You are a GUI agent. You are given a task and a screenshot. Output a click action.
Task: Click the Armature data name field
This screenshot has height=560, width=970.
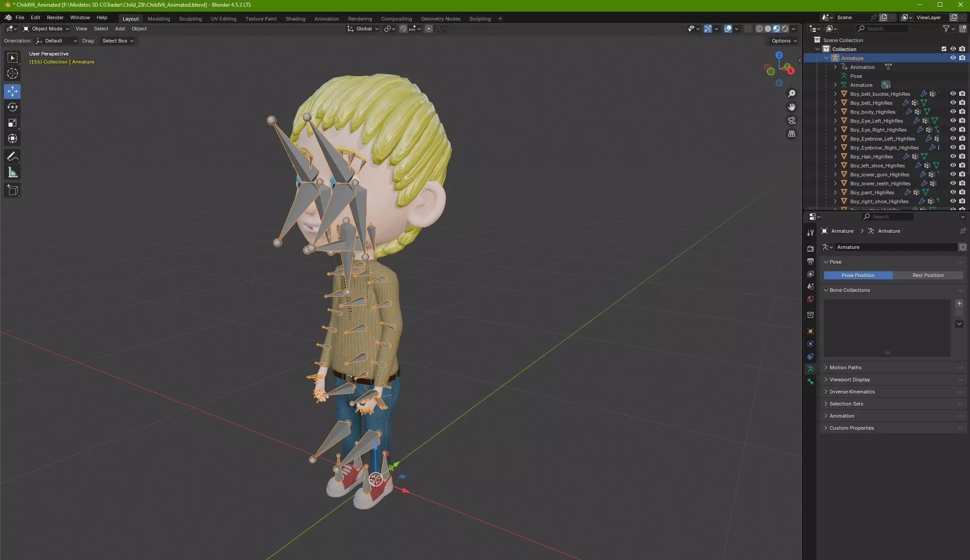895,247
